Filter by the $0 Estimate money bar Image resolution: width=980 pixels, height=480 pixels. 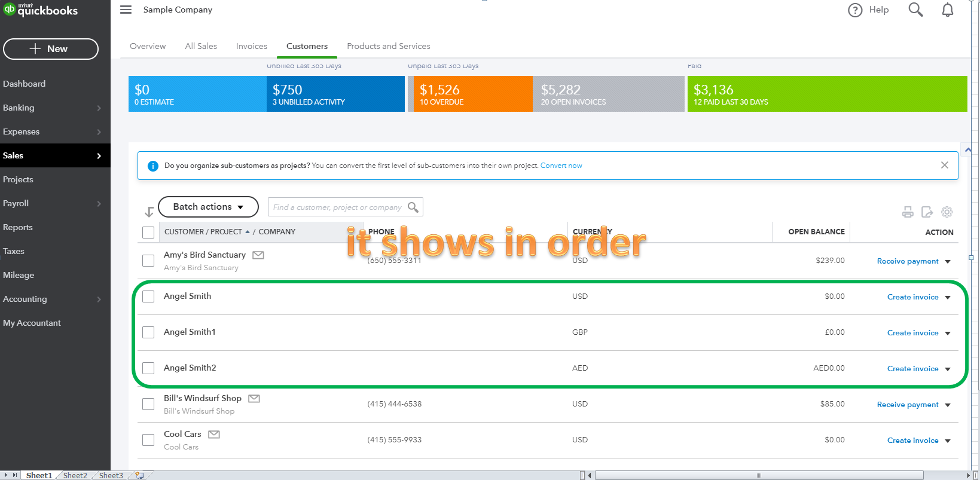[197, 94]
